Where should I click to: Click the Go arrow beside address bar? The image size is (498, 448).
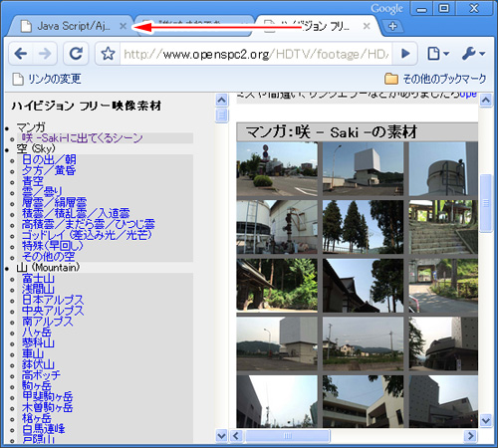[x=405, y=54]
